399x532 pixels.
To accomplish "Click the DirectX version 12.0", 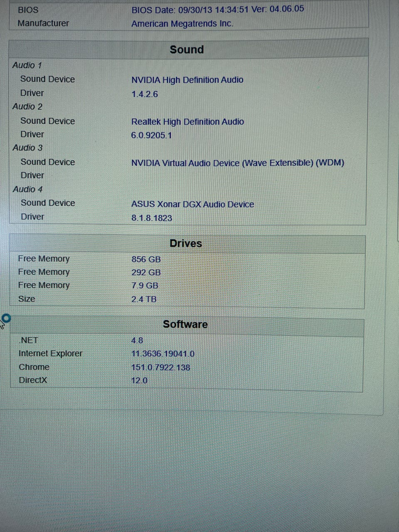I will (139, 380).
